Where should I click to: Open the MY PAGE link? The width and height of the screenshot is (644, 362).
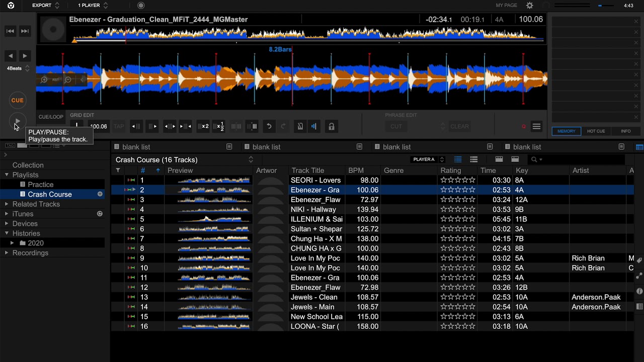506,6
